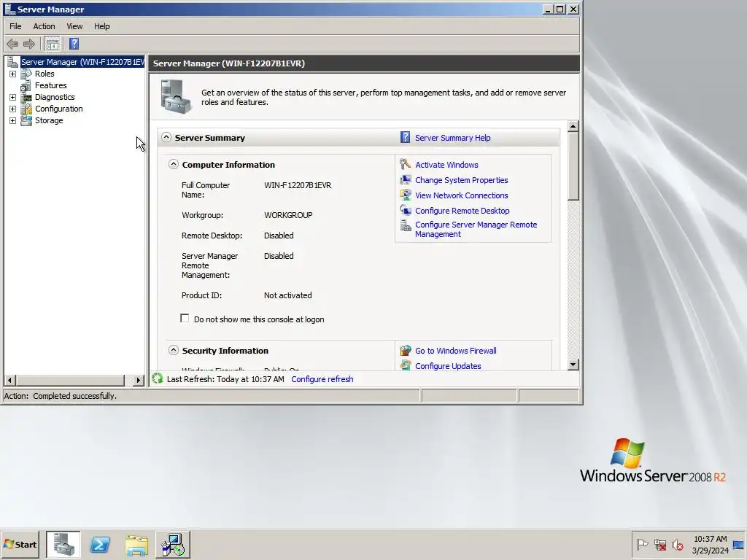747x560 pixels.
Task: Open the Action menu
Action: pyautogui.click(x=44, y=26)
